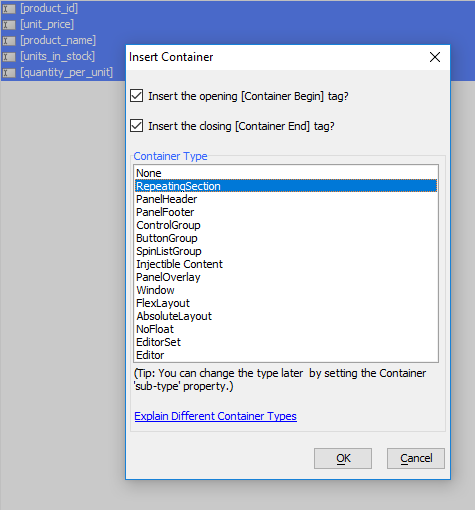Click the product_id field icon
The image size is (475, 510).
pyautogui.click(x=9, y=9)
